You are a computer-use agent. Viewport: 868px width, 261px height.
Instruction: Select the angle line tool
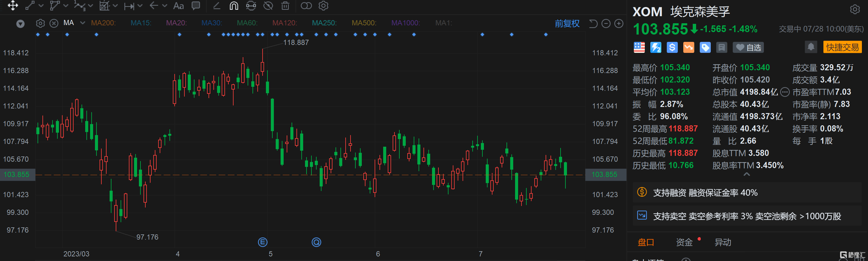point(216,6)
